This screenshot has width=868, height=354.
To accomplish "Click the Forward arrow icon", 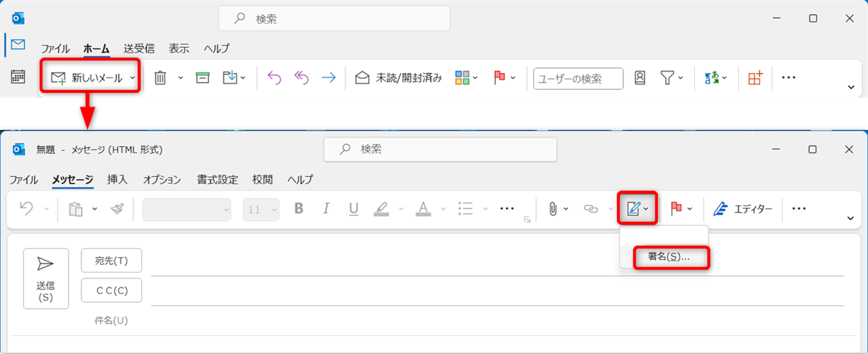I will click(x=328, y=78).
